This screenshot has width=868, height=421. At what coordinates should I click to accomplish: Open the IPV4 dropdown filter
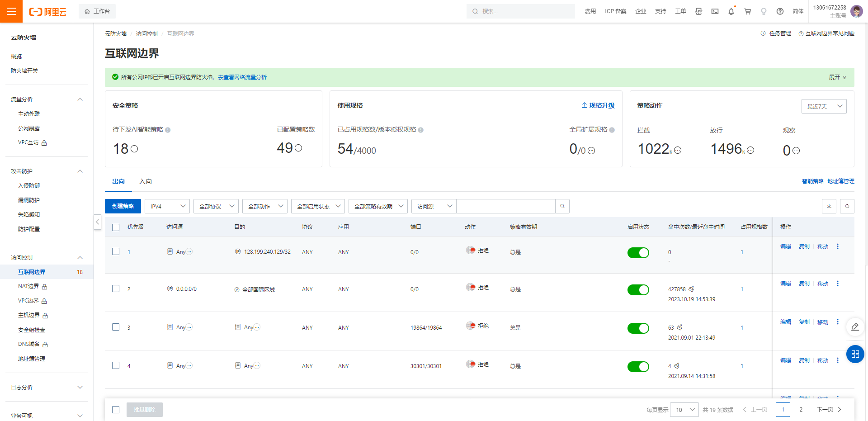tap(167, 206)
